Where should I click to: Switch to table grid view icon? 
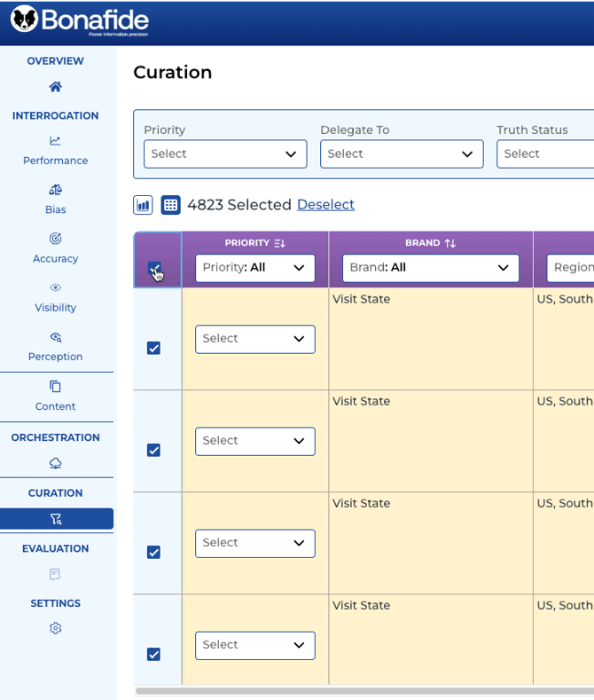coord(170,205)
